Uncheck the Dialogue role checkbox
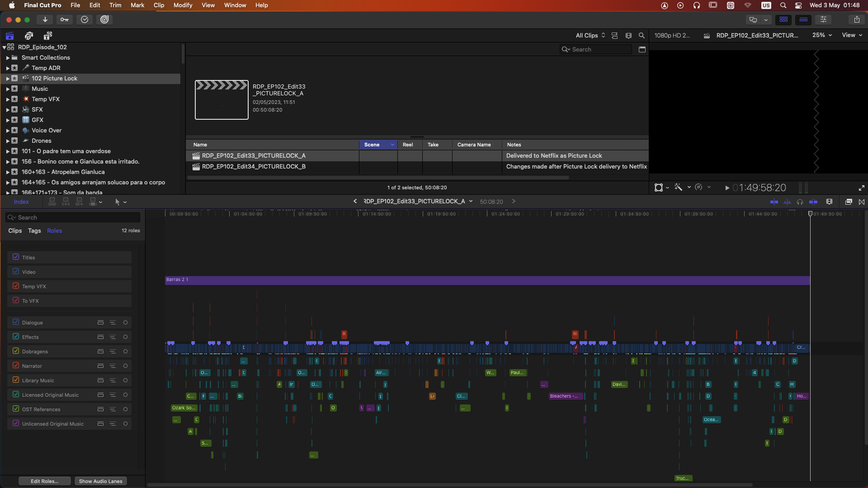Image resolution: width=868 pixels, height=488 pixels. (16, 322)
